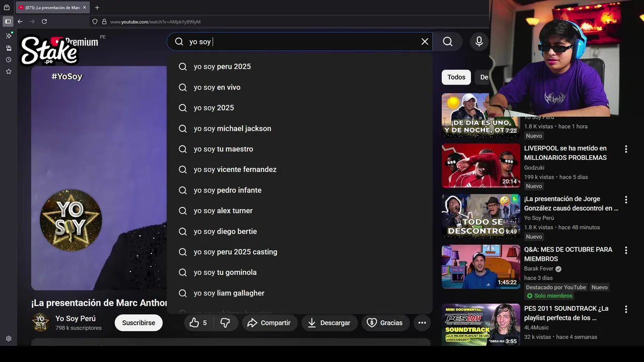Activate voice search microphone icon
This screenshot has width=644, height=362.
pyautogui.click(x=479, y=42)
